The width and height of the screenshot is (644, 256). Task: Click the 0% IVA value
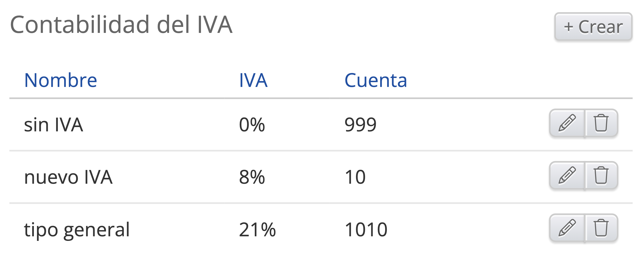[x=252, y=124]
